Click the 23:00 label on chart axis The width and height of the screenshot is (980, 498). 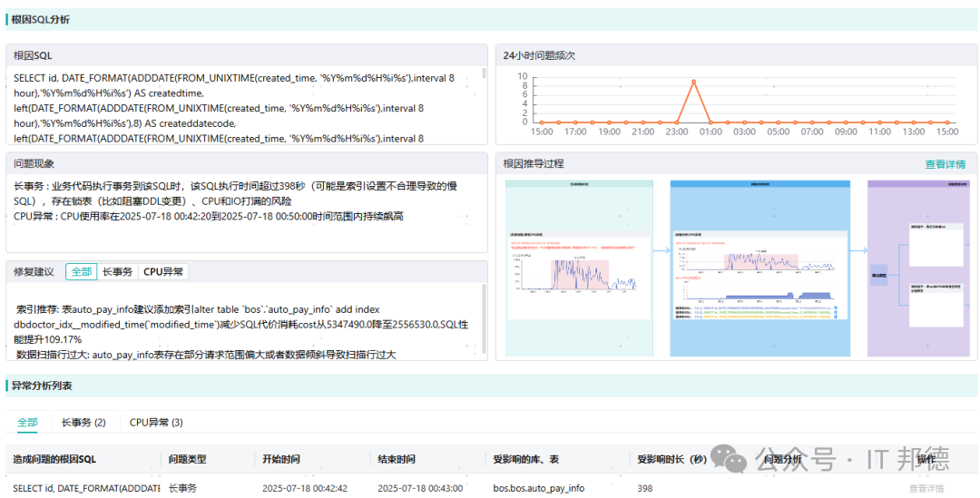click(677, 132)
